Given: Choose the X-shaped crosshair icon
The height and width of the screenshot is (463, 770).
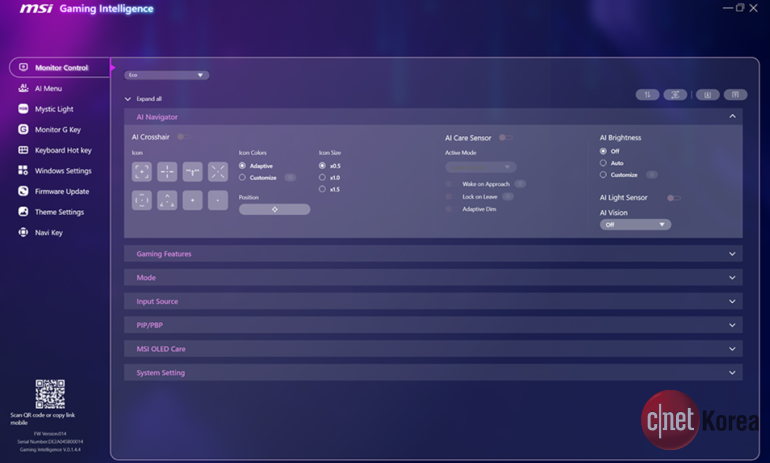Looking at the screenshot, I should tap(218, 172).
